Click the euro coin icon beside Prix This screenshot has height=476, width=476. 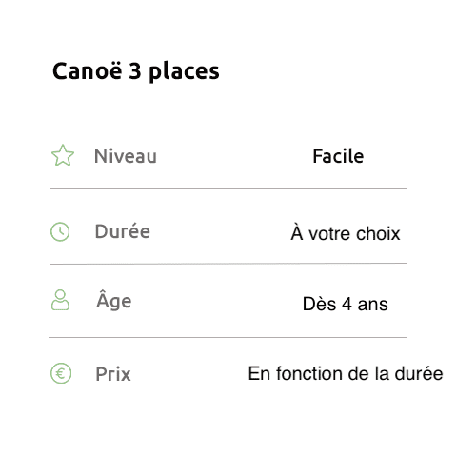(x=61, y=373)
